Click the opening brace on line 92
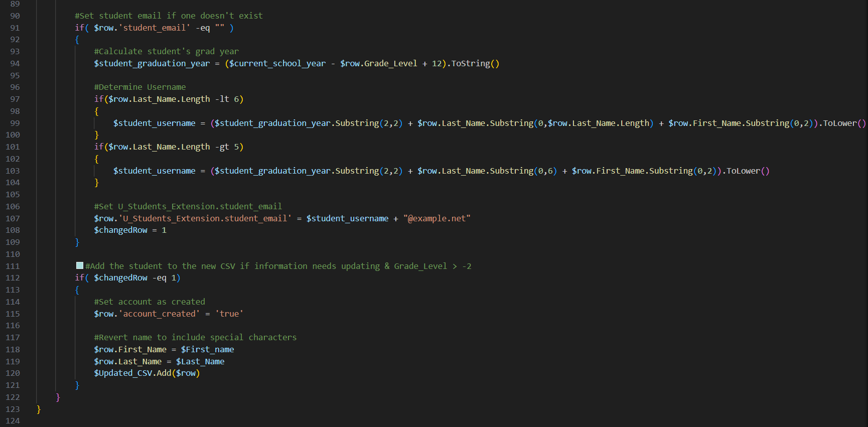The height and width of the screenshot is (427, 868). click(77, 40)
